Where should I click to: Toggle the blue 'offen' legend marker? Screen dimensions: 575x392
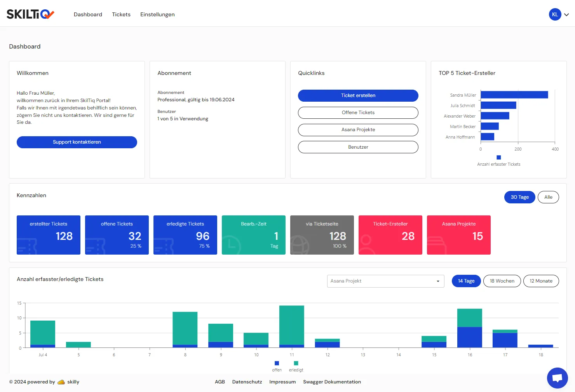click(x=277, y=363)
